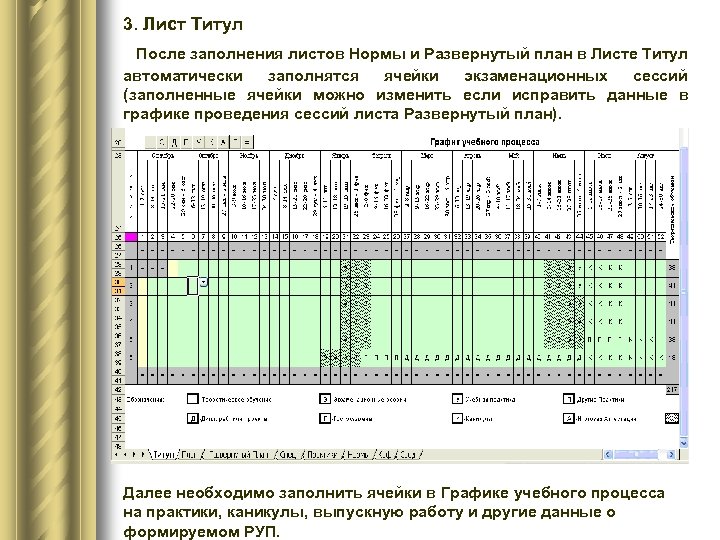Switch to the План sheet tab

189,455
